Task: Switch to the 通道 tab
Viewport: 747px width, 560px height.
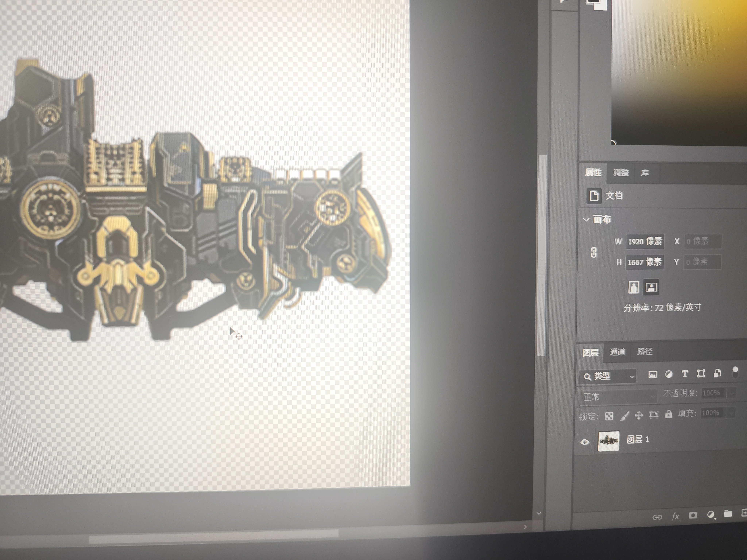Action: point(617,352)
